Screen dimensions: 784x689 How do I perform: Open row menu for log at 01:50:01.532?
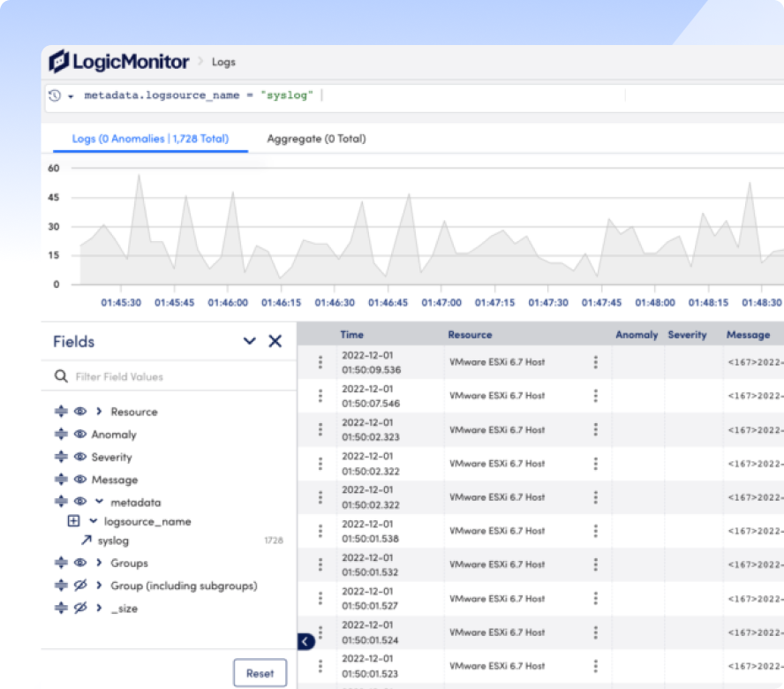320,564
